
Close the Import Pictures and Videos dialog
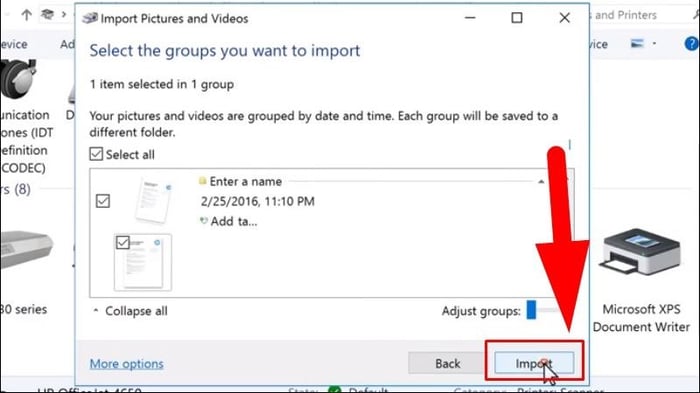564,18
